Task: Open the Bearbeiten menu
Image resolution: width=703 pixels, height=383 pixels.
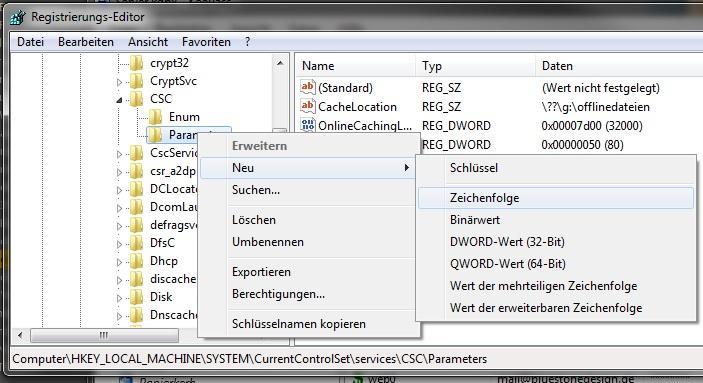Action: point(86,42)
